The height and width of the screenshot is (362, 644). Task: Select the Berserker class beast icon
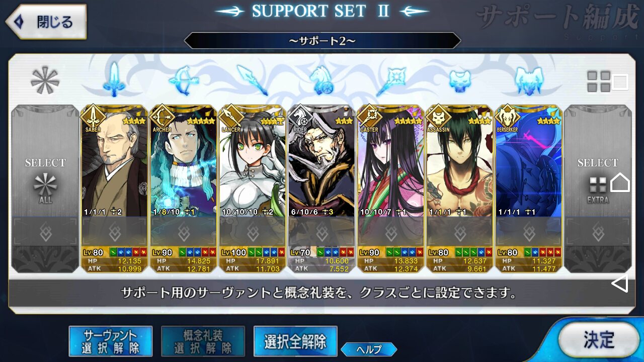(530, 81)
